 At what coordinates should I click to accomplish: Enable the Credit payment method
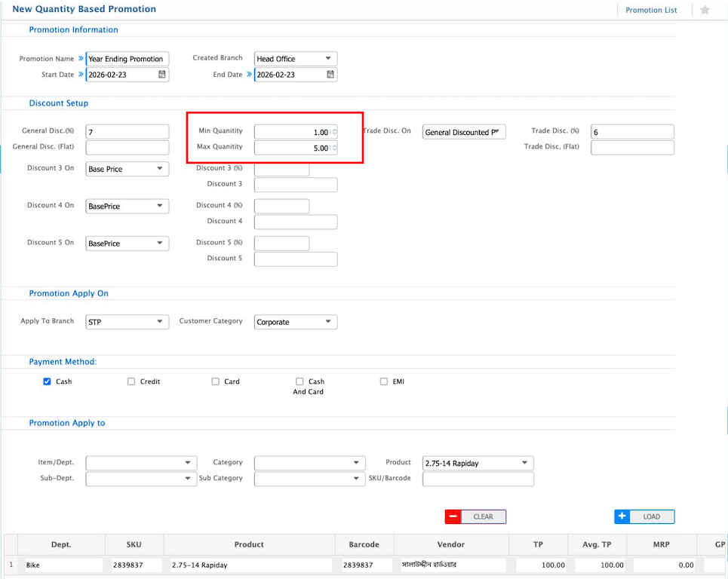[x=131, y=381]
